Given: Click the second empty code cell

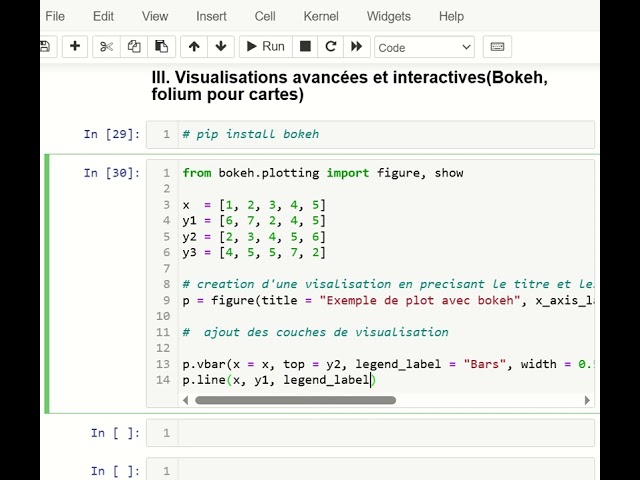Looking at the screenshot, I should [x=370, y=471].
